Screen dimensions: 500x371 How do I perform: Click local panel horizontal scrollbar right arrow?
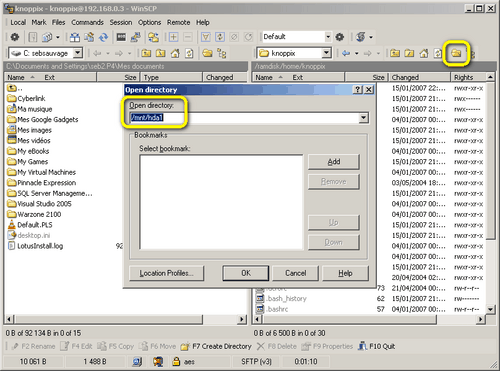(x=242, y=319)
